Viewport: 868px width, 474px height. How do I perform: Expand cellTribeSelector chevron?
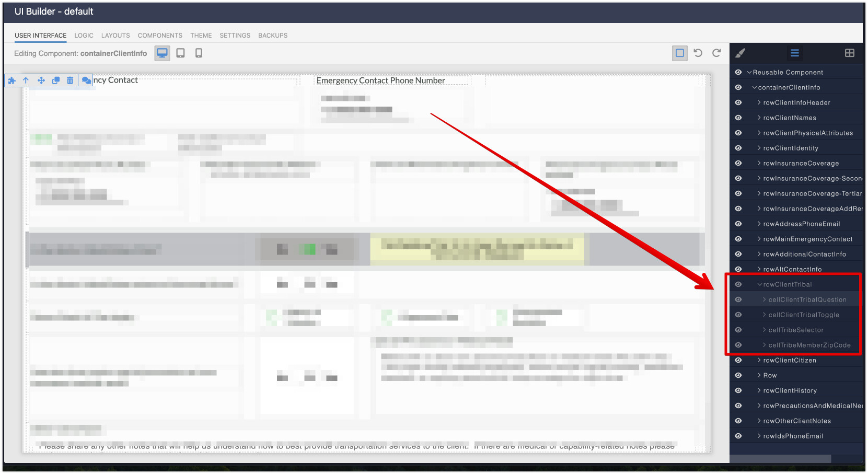coord(765,330)
